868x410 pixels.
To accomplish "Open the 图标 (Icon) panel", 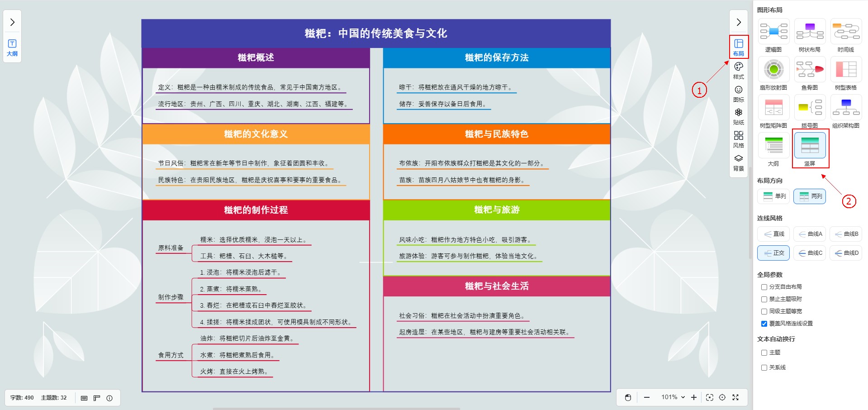I will pos(738,93).
